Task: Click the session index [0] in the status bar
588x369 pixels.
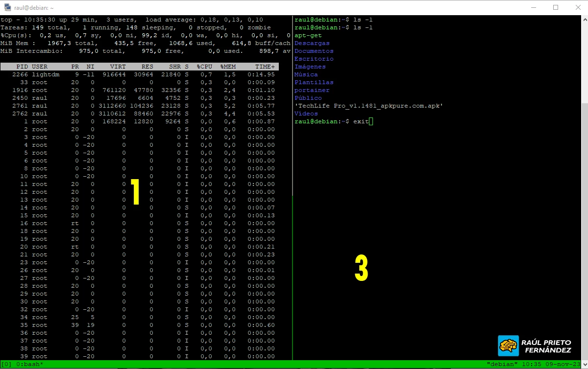Action: [x=6, y=364]
